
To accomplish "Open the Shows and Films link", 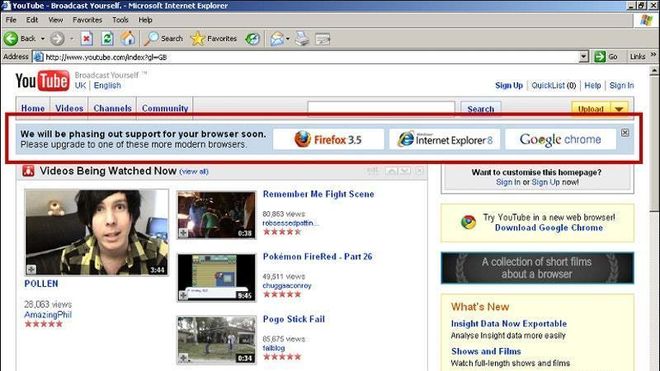I will [486, 351].
